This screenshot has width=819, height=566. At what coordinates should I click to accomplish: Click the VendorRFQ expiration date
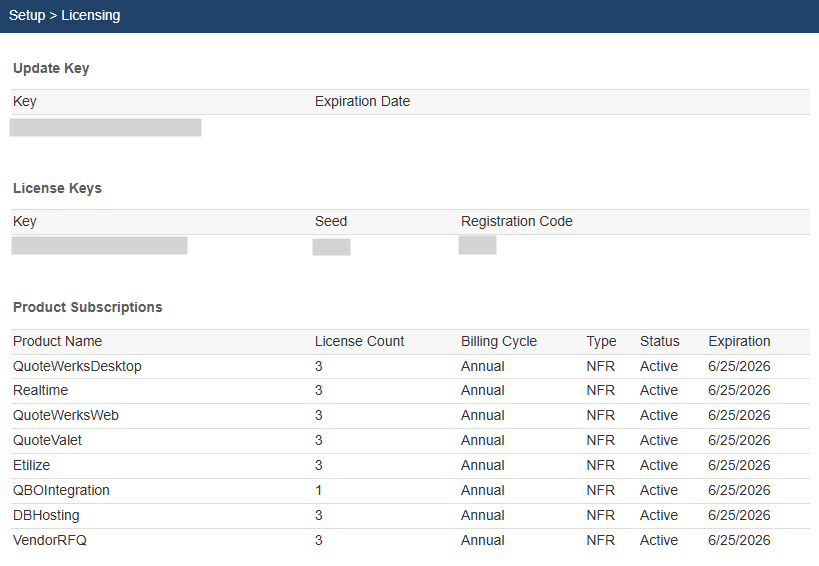[x=739, y=541]
